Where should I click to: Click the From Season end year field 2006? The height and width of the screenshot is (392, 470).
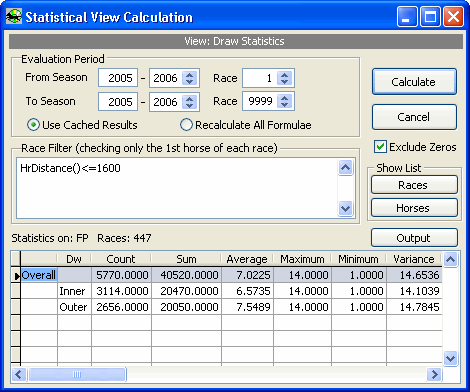[166, 78]
